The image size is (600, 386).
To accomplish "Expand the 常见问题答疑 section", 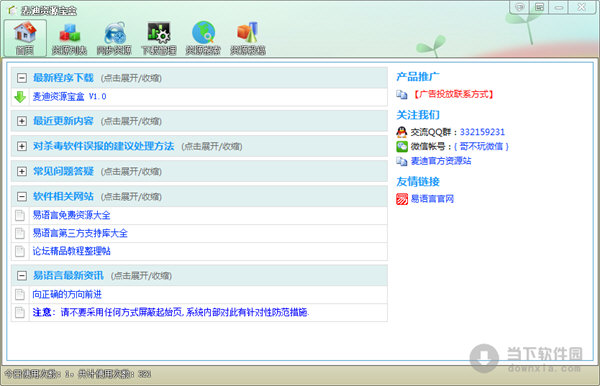I will pyautogui.click(x=22, y=171).
